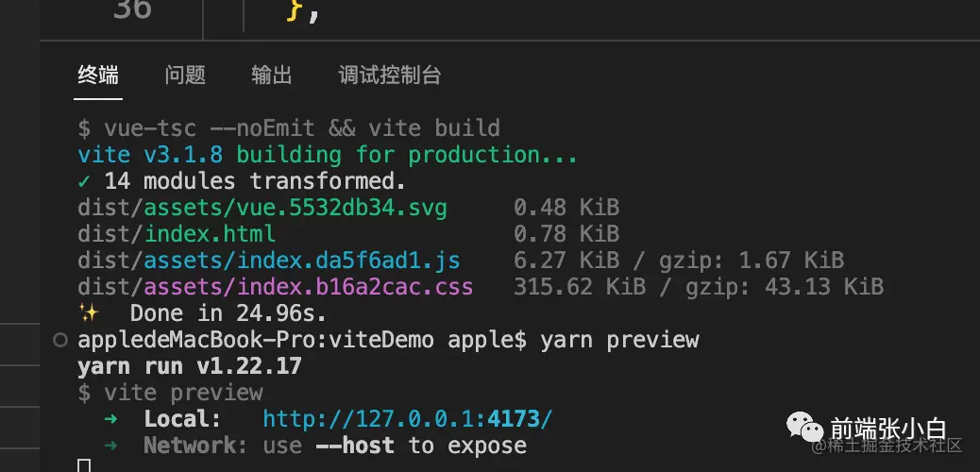The height and width of the screenshot is (472, 980).
Task: Click the dist/assets/vue.5532db34.svg file path
Action: (262, 208)
